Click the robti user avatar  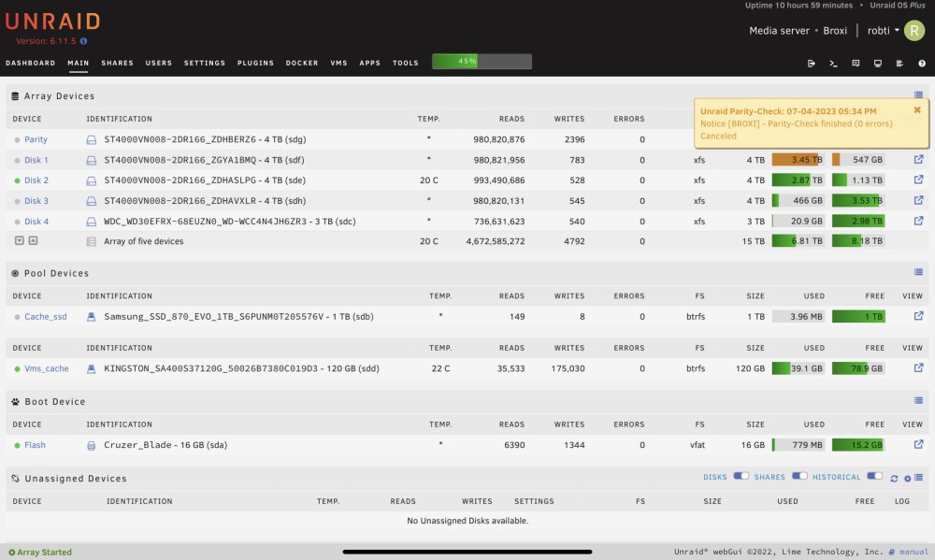[914, 31]
